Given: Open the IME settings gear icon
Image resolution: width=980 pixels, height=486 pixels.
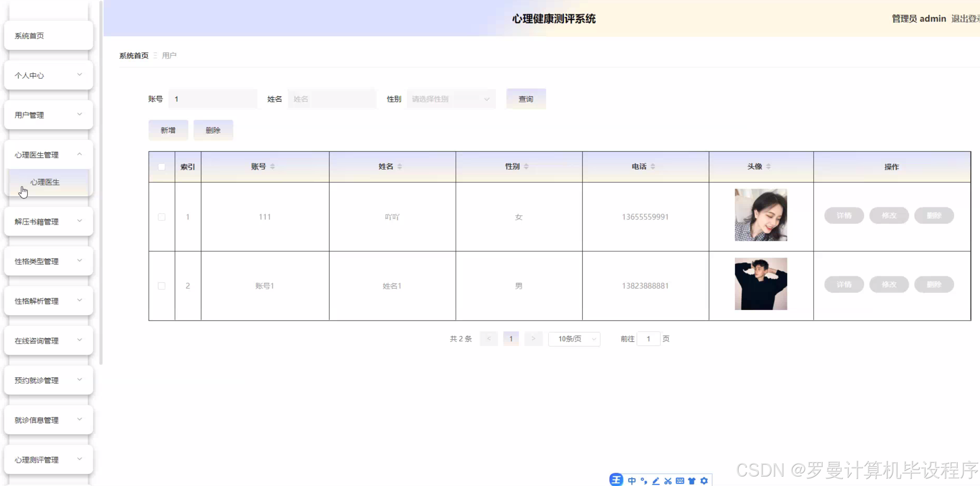Looking at the screenshot, I should pyautogui.click(x=704, y=481).
